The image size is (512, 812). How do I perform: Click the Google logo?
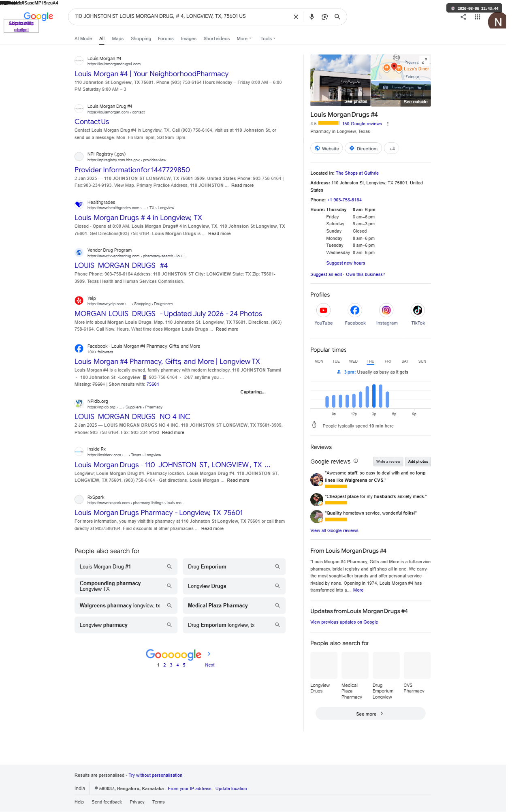click(38, 16)
